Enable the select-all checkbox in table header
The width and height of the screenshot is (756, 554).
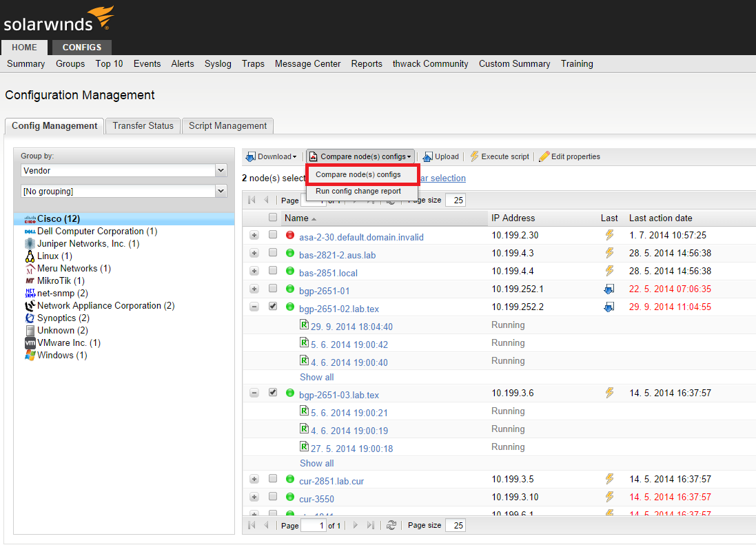[272, 217]
